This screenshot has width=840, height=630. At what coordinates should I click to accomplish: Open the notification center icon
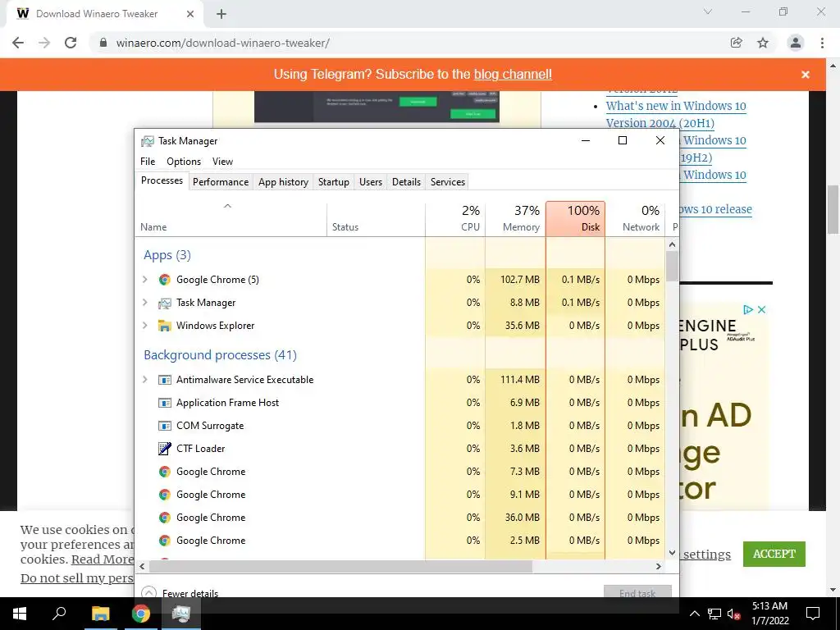click(x=813, y=614)
